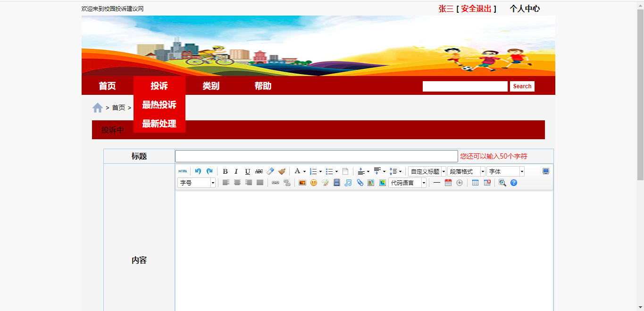Align text center

(x=237, y=183)
